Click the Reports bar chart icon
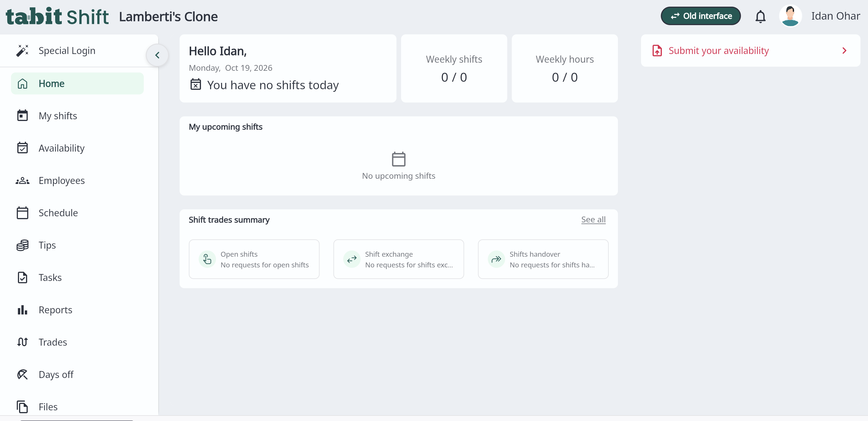 pos(22,310)
